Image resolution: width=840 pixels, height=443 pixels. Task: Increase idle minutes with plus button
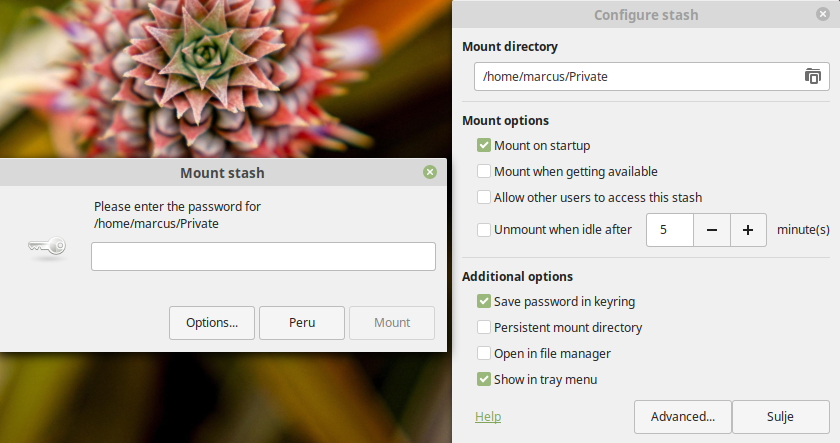[748, 229]
